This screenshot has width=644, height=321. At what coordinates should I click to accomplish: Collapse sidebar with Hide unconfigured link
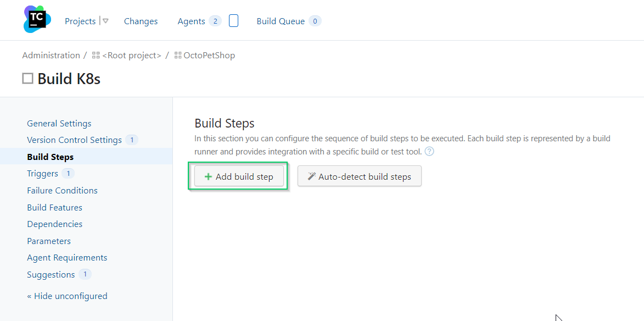67,296
